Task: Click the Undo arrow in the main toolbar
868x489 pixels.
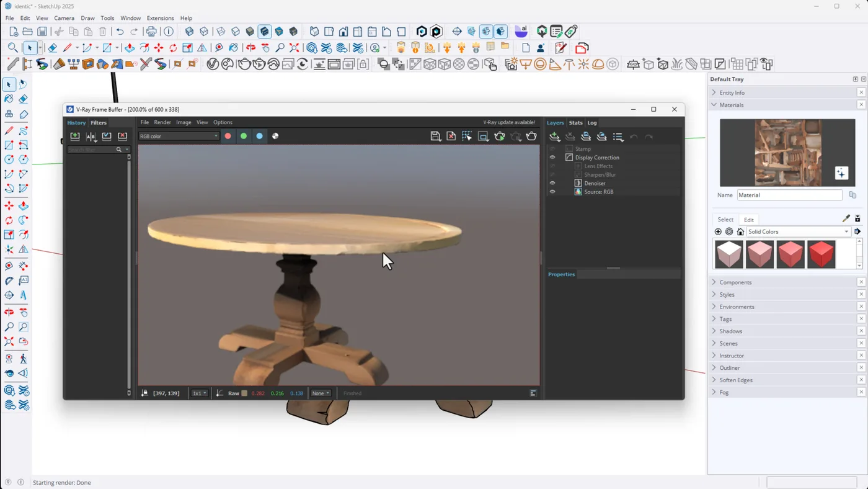Action: coord(120,32)
